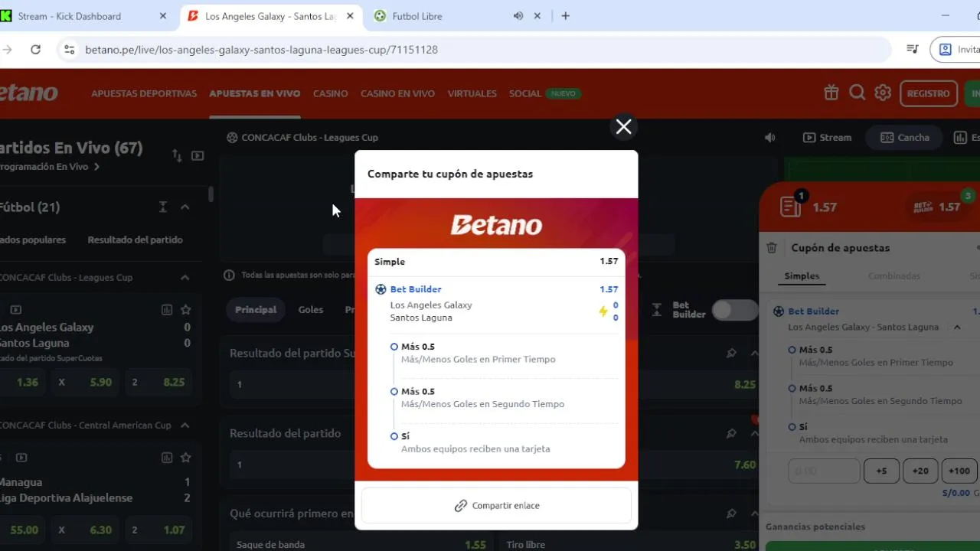This screenshot has width=980, height=551.
Task: Select the Principal market tab
Action: pyautogui.click(x=256, y=310)
